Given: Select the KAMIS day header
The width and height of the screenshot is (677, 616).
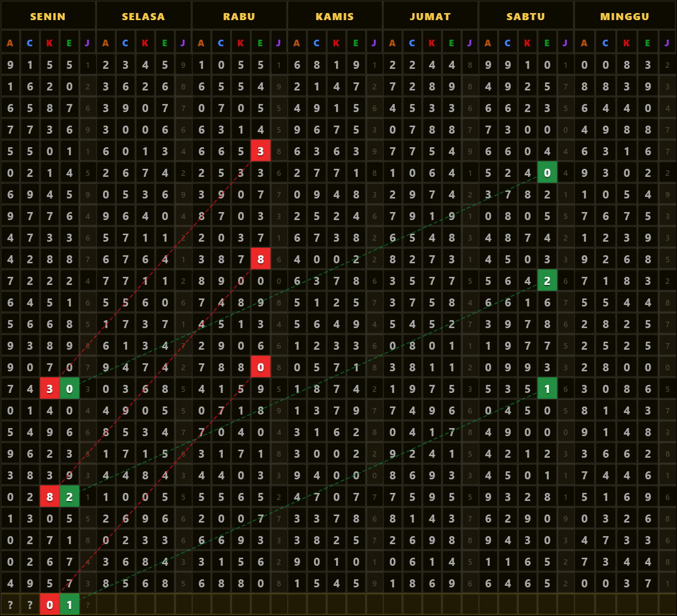Looking at the screenshot, I should 334,17.
